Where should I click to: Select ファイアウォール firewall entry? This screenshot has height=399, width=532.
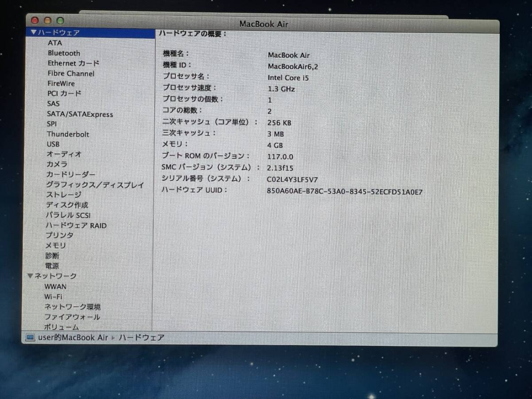pyautogui.click(x=72, y=317)
